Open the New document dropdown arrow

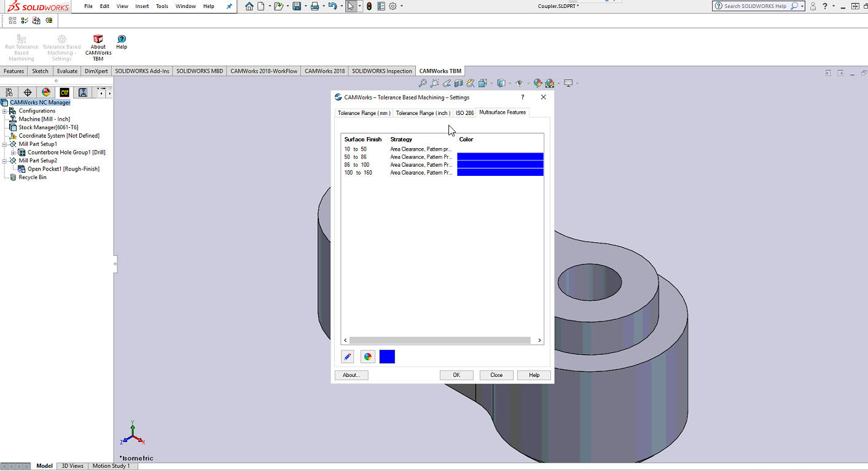pyautogui.click(x=269, y=6)
